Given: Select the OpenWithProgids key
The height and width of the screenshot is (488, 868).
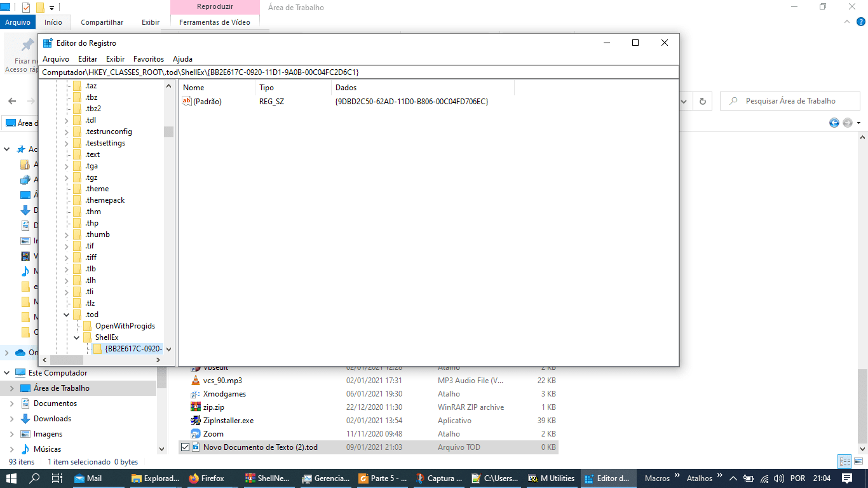Looking at the screenshot, I should [x=125, y=326].
